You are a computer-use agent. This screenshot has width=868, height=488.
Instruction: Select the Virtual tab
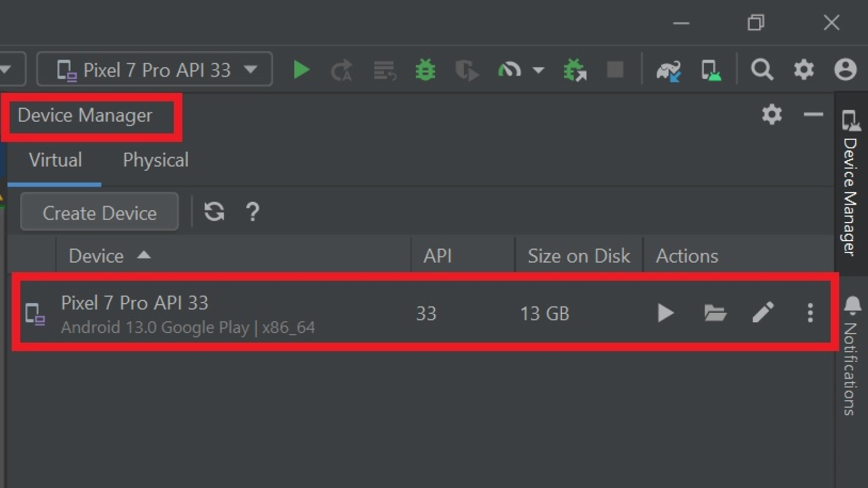55,161
